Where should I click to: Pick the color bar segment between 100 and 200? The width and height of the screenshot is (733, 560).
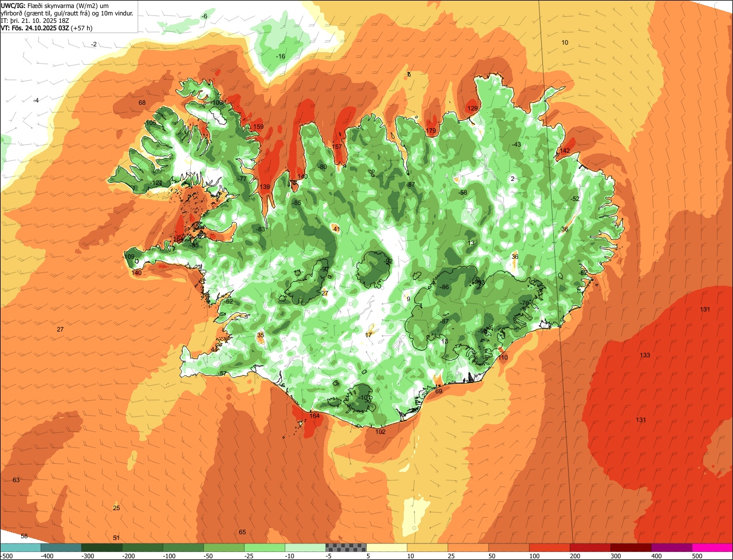coord(549,547)
